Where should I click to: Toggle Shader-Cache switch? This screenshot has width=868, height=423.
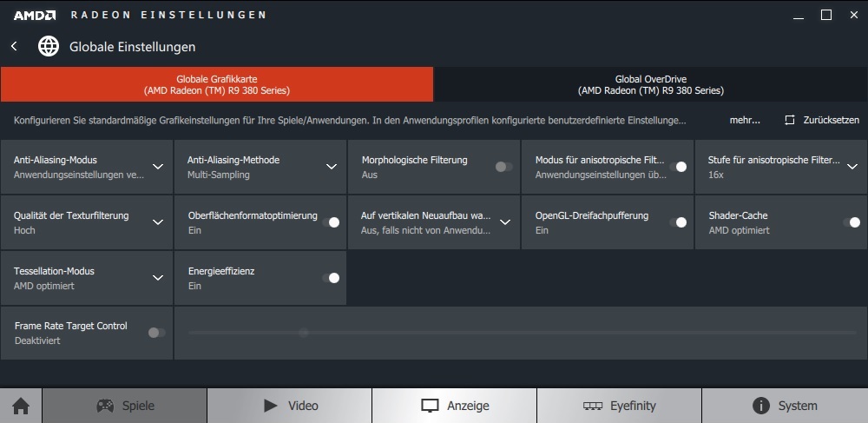pyautogui.click(x=852, y=222)
